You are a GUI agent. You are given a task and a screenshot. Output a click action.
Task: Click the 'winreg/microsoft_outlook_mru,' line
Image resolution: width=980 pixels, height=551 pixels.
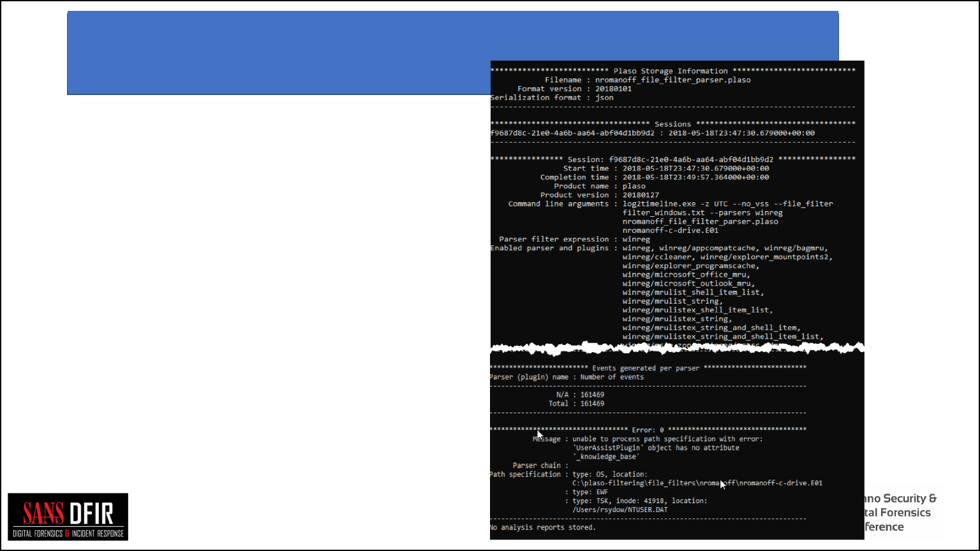pyautogui.click(x=689, y=283)
